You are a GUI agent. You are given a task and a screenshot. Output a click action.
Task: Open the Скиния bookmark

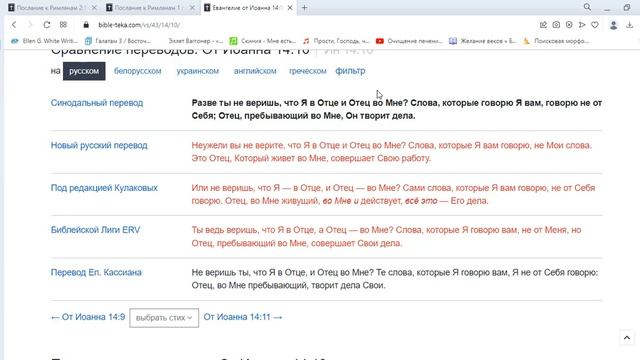(x=263, y=41)
